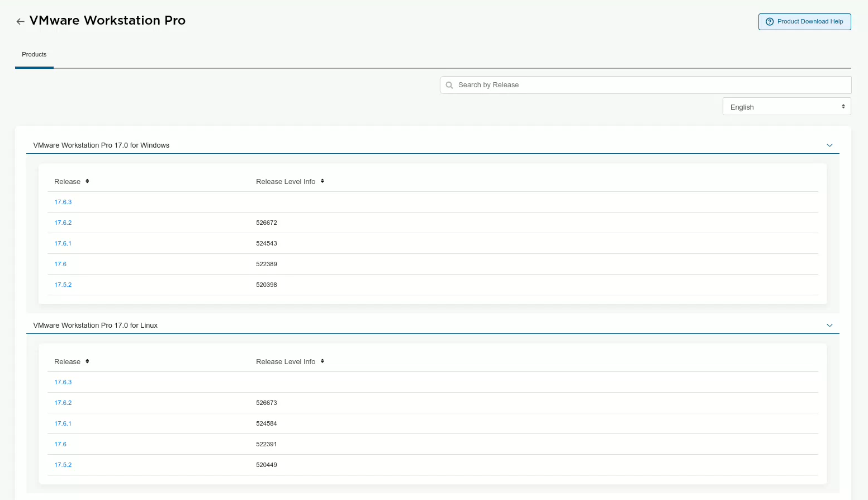Screen dimensions: 868x500
Task: Click the VMware Workstation Pro page title
Action: (107, 21)
